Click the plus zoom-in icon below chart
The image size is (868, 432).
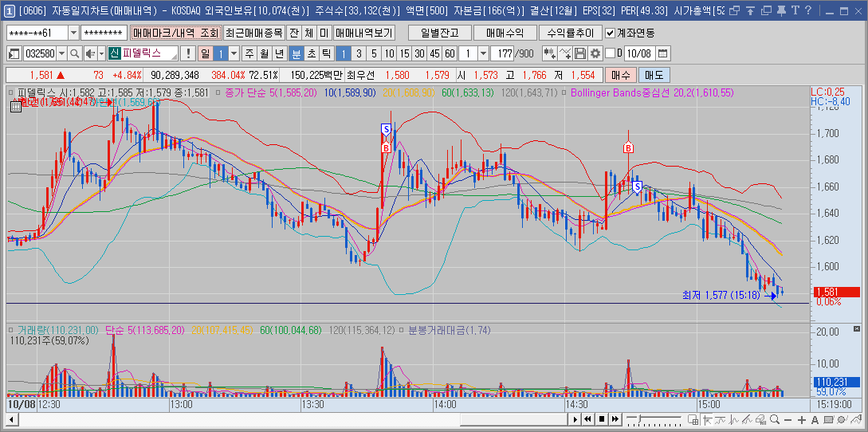[x=802, y=419]
